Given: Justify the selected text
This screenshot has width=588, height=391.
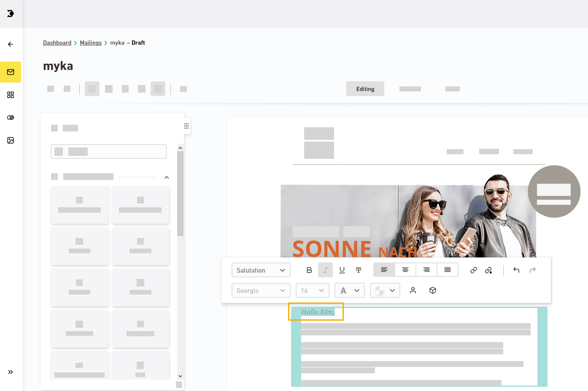Looking at the screenshot, I should click(448, 270).
